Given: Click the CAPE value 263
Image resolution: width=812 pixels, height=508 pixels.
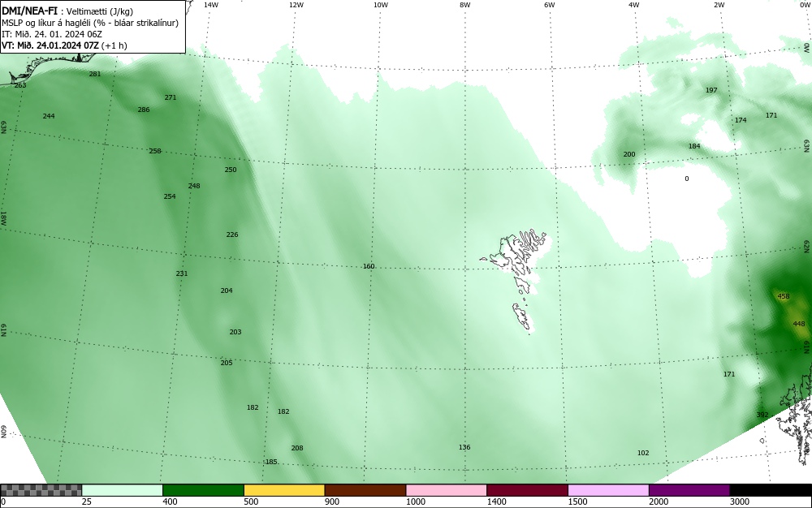Looking at the screenshot, I should (20, 85).
